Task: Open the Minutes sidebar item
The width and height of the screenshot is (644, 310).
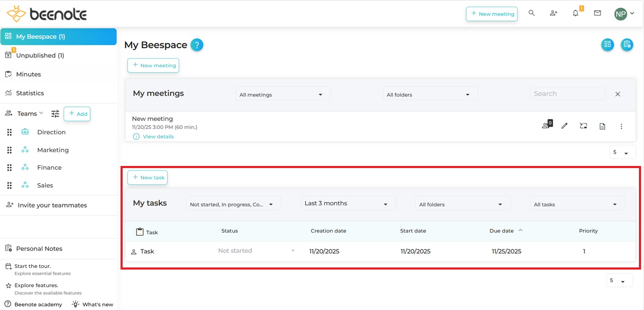Action: [28, 74]
